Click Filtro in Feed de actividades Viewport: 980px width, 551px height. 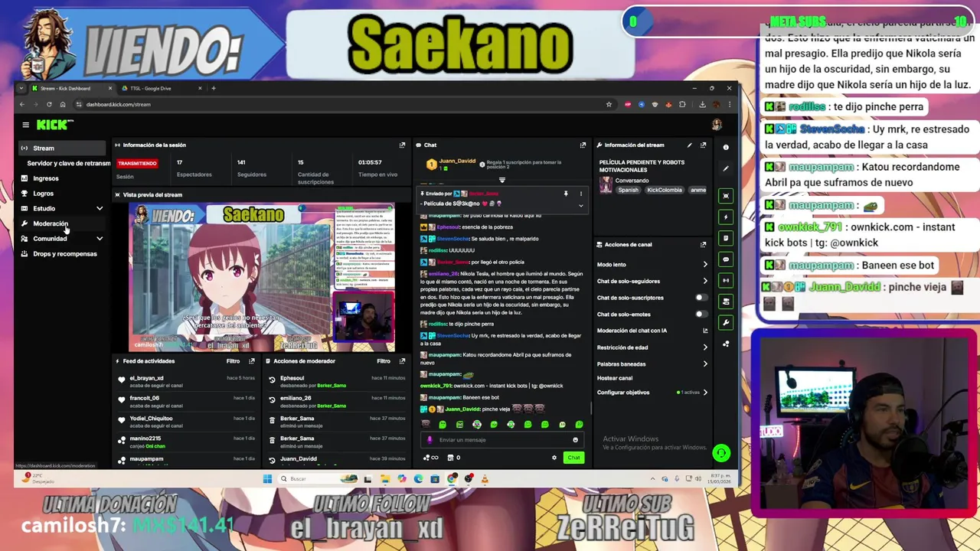233,361
